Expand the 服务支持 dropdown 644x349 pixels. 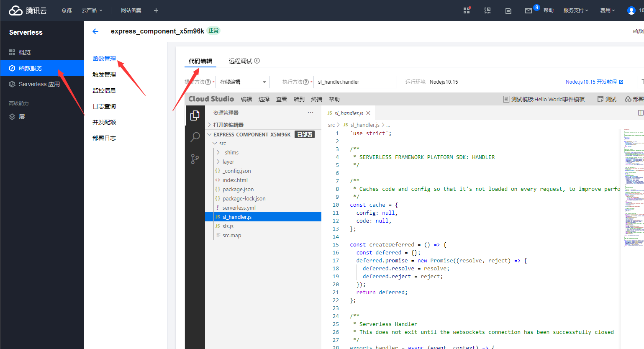pos(576,10)
